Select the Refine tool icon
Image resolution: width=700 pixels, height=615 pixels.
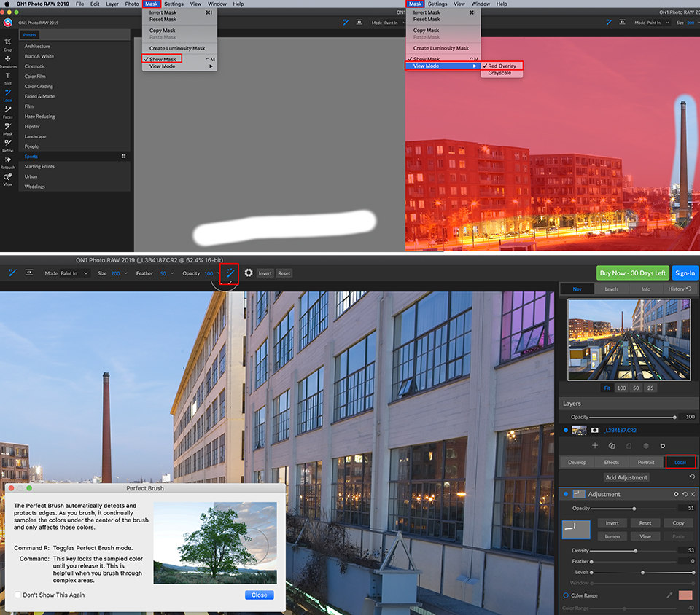(x=7, y=143)
